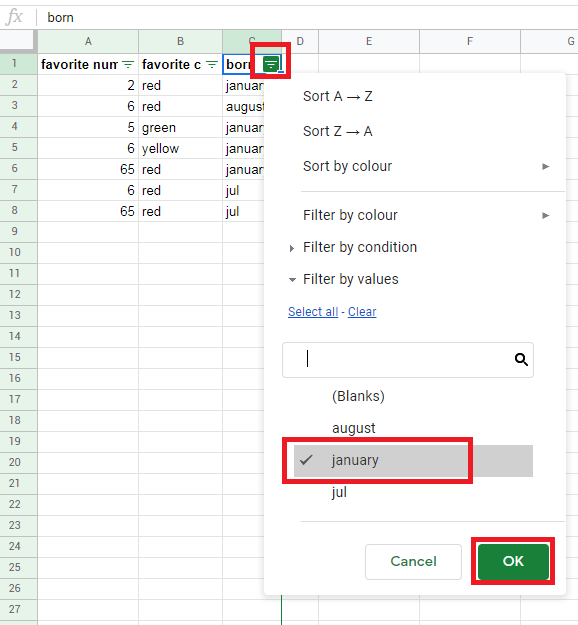Screen dimensions: 578x625
Task: Click the Cancel button
Action: 413,562
